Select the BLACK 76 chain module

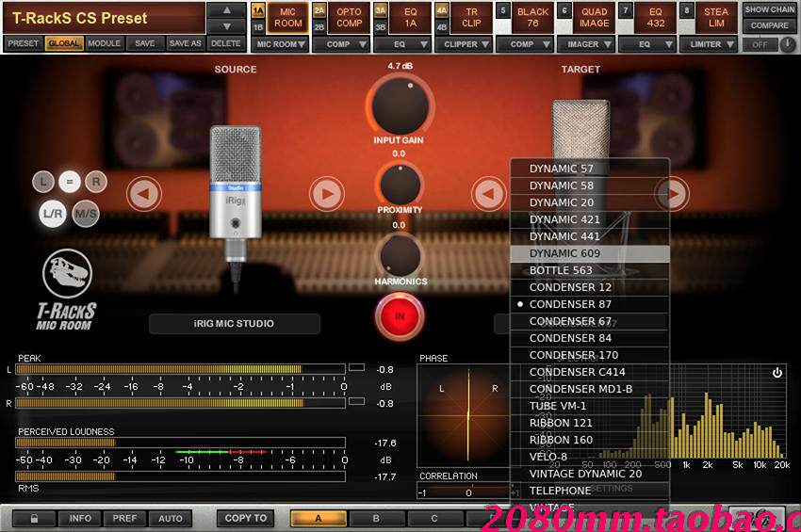(x=532, y=18)
